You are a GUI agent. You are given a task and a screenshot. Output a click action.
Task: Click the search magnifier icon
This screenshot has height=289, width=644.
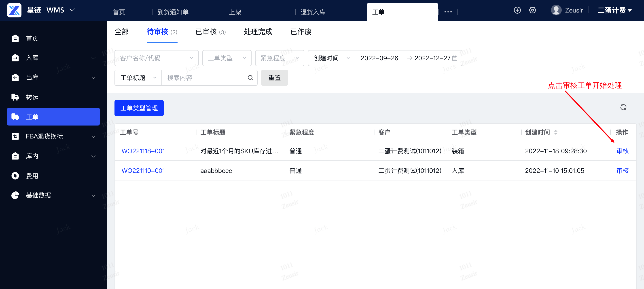(x=250, y=78)
